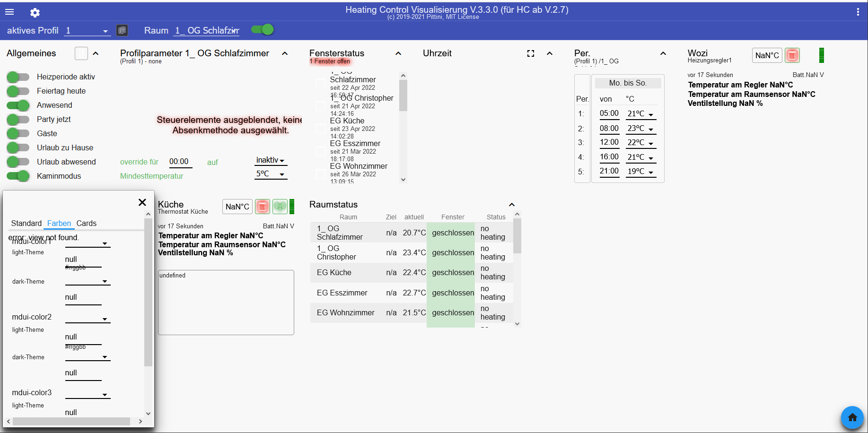The width and height of the screenshot is (868, 433).
Task: Open period 2 temperature dropdown (23°C)
Action: point(640,129)
